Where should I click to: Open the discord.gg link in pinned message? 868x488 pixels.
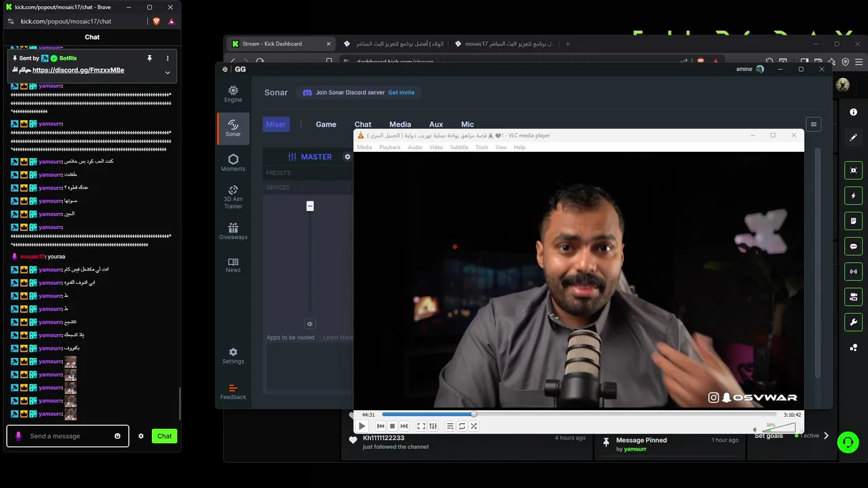(78, 70)
